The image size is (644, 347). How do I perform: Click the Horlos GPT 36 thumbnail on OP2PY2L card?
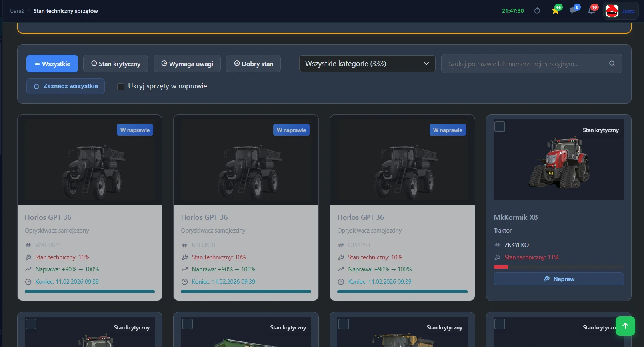click(402, 160)
